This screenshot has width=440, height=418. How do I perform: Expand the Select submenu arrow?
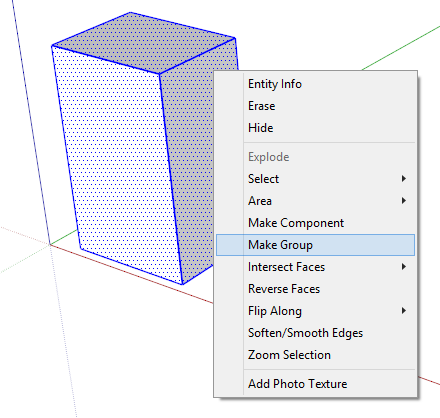[404, 179]
